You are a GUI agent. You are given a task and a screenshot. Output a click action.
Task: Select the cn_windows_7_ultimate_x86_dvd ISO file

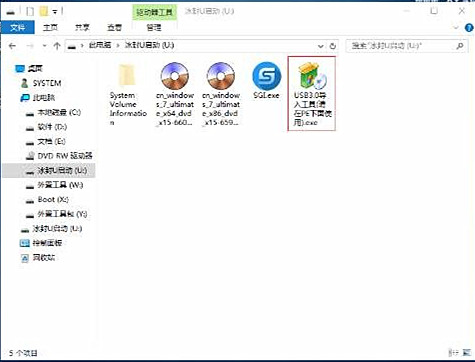[x=221, y=95]
